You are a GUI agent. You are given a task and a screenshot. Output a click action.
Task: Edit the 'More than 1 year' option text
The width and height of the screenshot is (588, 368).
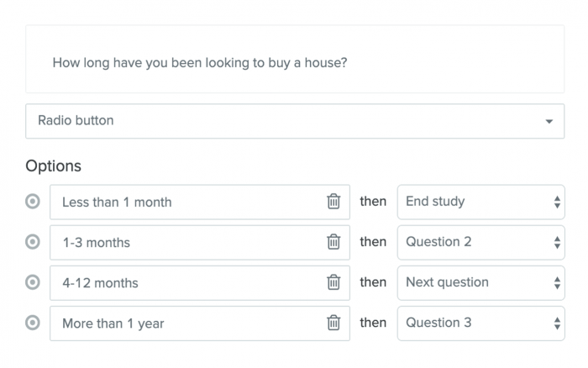coord(185,323)
